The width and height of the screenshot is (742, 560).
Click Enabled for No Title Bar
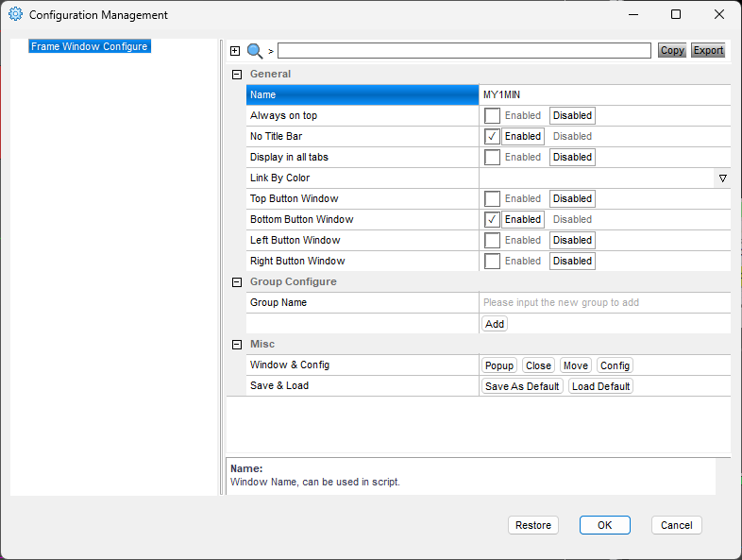[x=522, y=136]
